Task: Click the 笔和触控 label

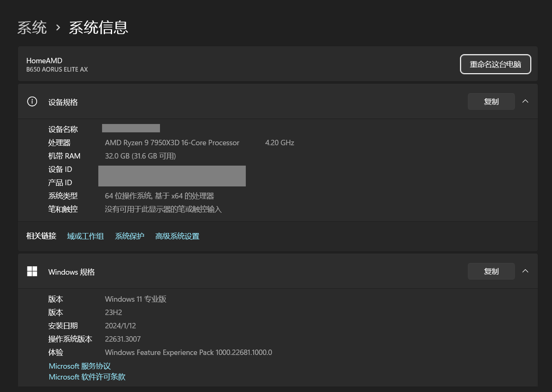Action: (63, 209)
